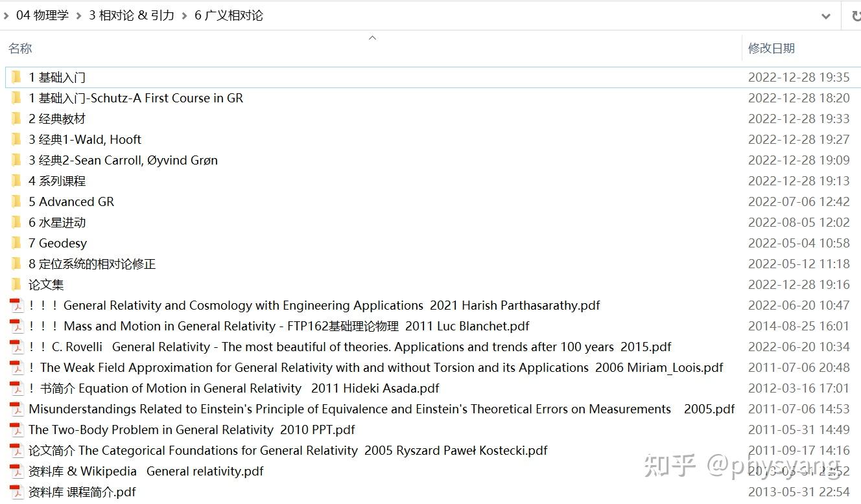Click PDF icon of The Two-Body Problem file

tap(16, 430)
